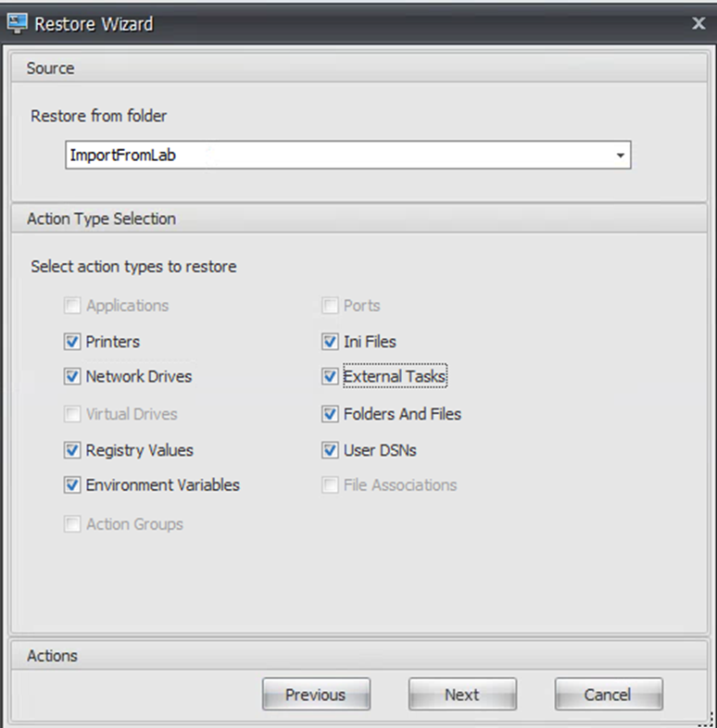Viewport: 717px width, 728px height.
Task: Click the disabled Virtual Drives checkbox
Action: pos(72,414)
